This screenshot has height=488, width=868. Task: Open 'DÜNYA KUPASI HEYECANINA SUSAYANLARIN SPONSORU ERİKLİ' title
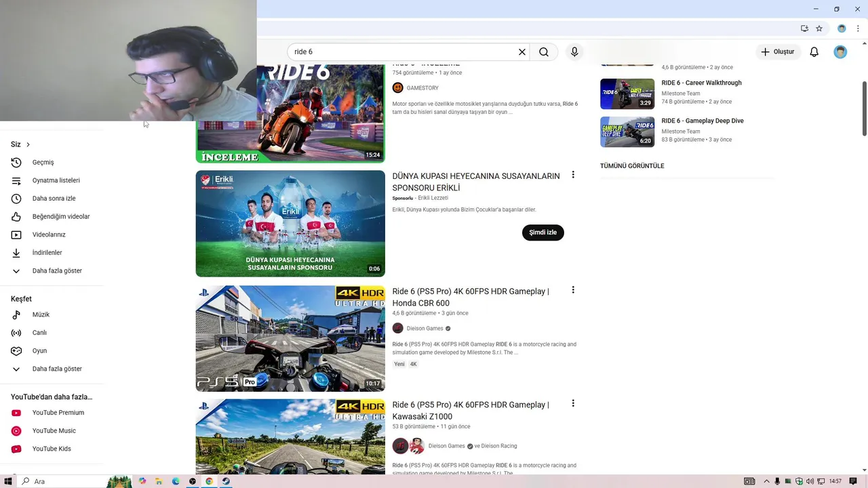[476, 182]
